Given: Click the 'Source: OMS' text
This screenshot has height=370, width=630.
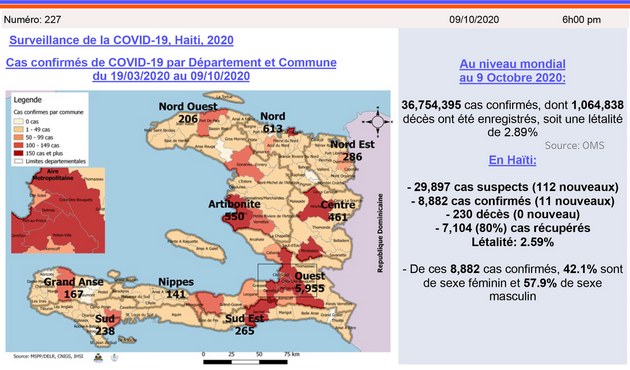Looking at the screenshot, I should 575,145.
